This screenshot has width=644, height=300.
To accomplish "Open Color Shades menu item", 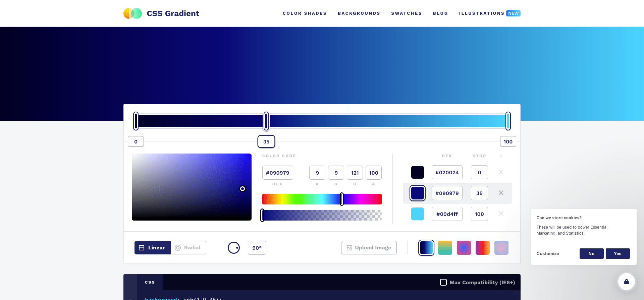I will coord(305,13).
